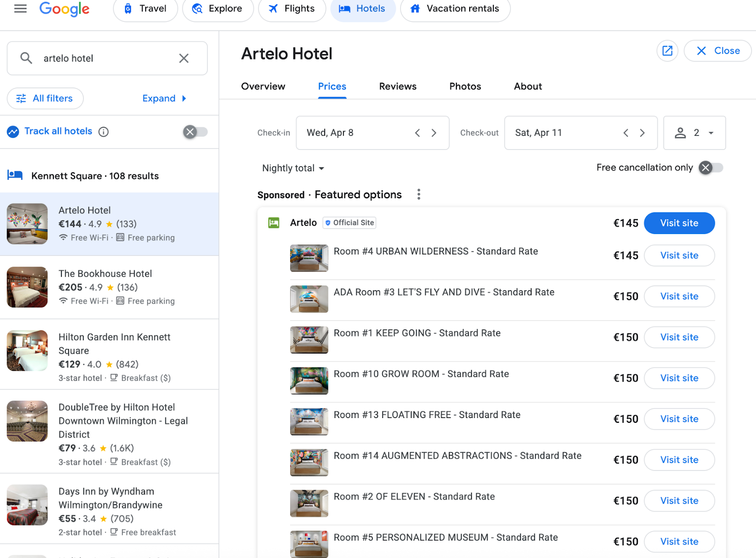Open the Nightly total price dropdown
Viewport: 756px width, 558px height.
pos(293,168)
